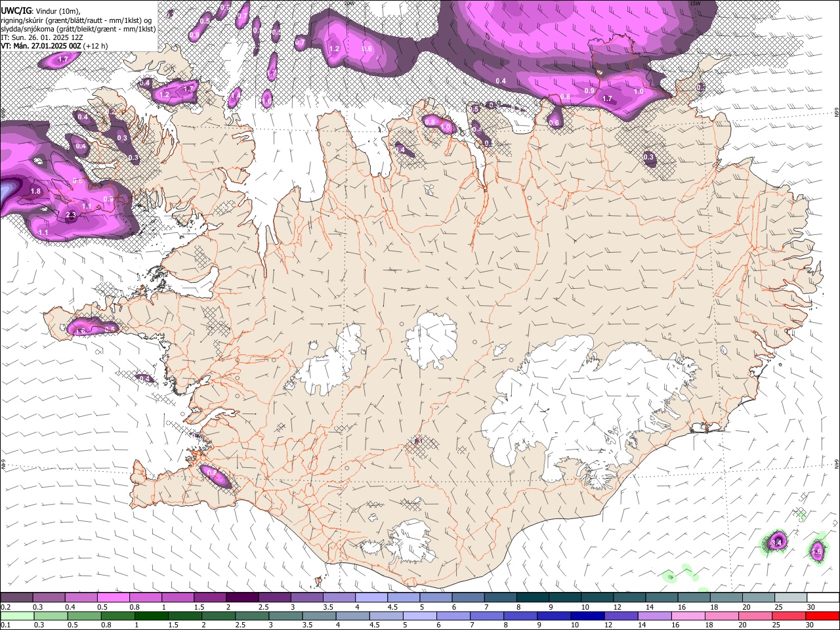The width and height of the screenshot is (840, 630).
Task: Pick the lavender-purple 3.5 swatch, snow scale
Action: (338, 597)
